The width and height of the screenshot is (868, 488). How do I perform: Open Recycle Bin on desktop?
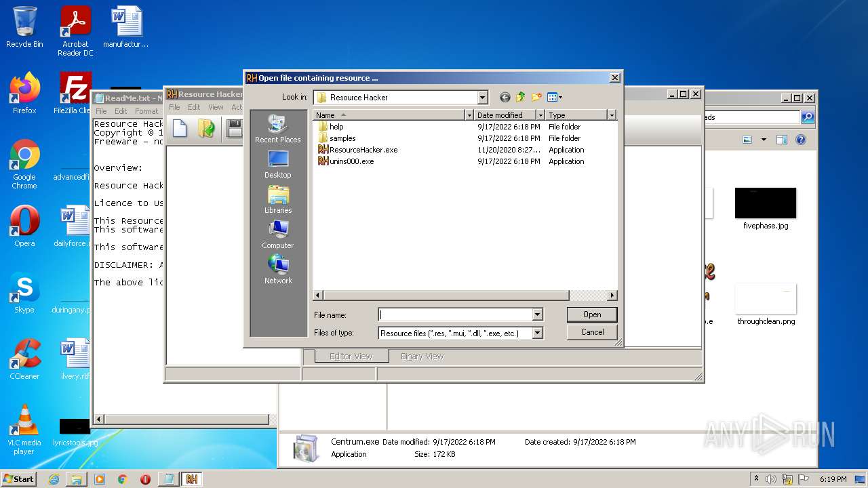tap(24, 27)
